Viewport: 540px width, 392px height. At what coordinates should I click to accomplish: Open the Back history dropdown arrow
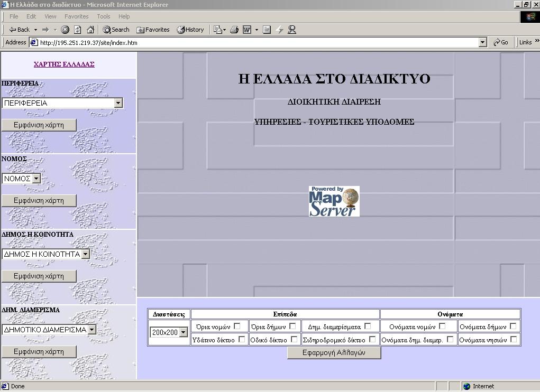coord(35,30)
